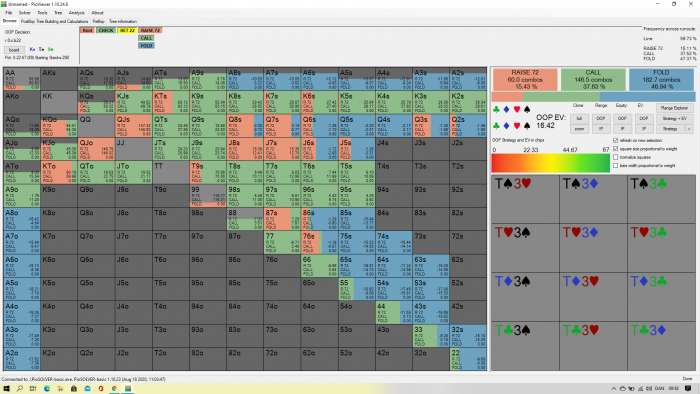
Task: Open the RAISE 72 tree node
Action: pyautogui.click(x=150, y=30)
